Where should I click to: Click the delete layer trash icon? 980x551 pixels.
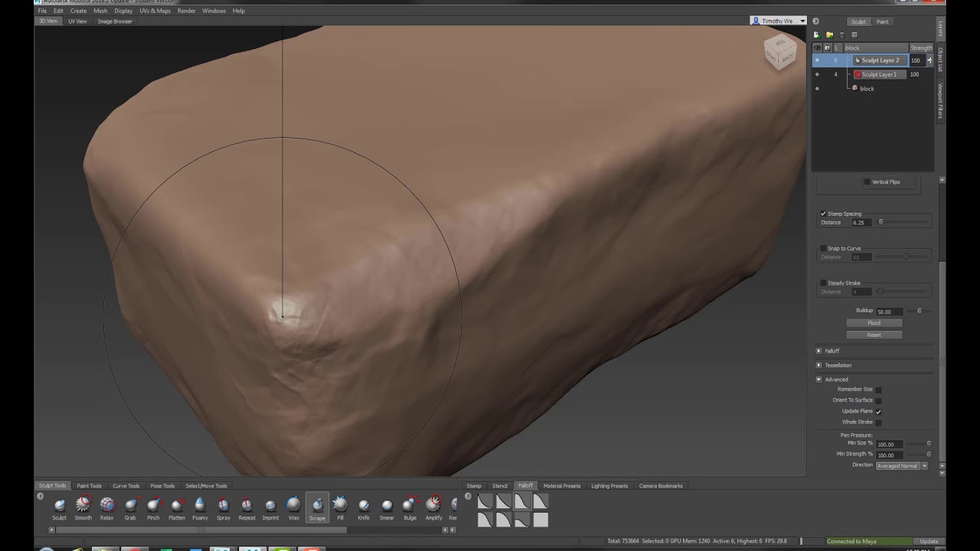click(842, 35)
